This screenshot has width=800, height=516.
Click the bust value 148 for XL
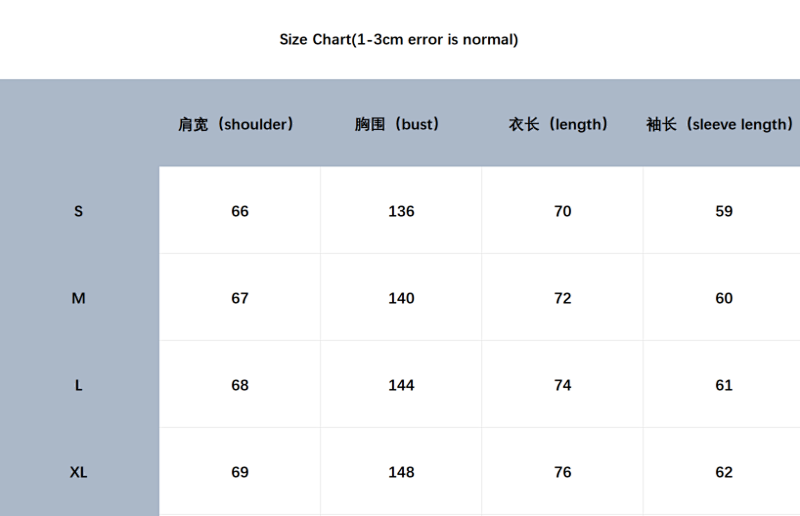tap(401, 472)
